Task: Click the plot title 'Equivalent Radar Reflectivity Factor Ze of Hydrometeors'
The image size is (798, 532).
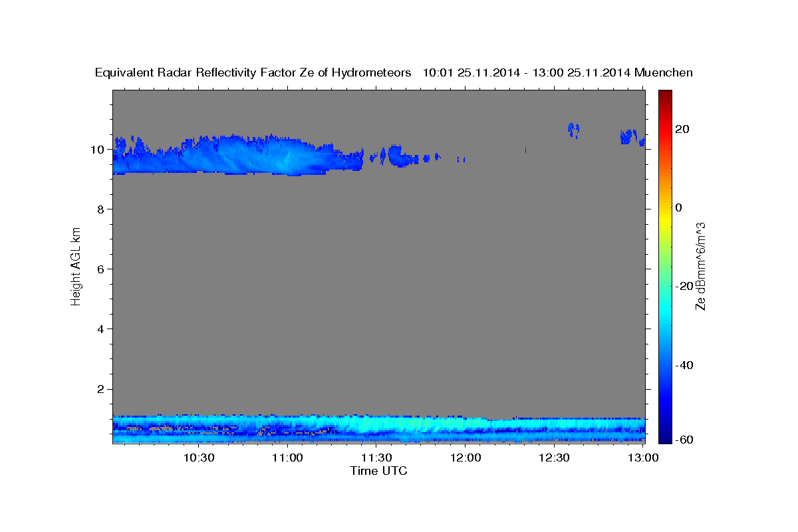Action: pos(253,73)
